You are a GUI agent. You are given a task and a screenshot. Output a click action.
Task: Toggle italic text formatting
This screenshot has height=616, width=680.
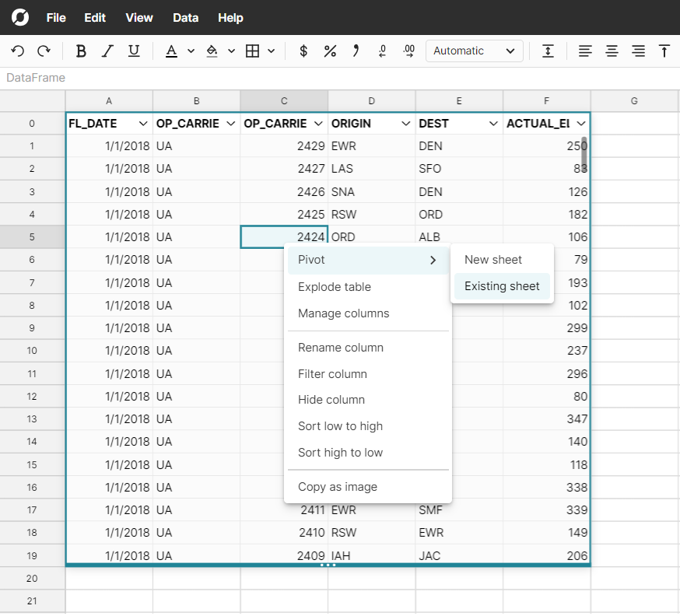107,51
